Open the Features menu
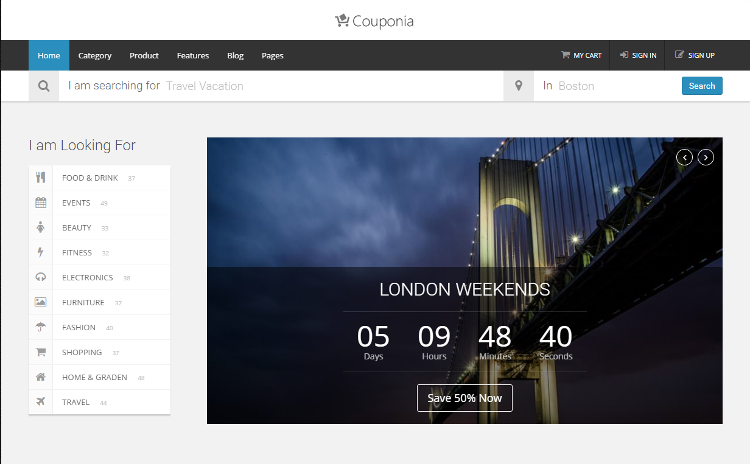 tap(193, 55)
